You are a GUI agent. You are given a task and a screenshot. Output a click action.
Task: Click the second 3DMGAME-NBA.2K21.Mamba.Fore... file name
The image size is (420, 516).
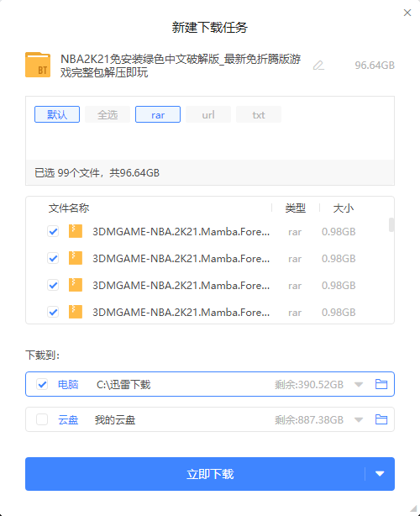[x=181, y=259]
